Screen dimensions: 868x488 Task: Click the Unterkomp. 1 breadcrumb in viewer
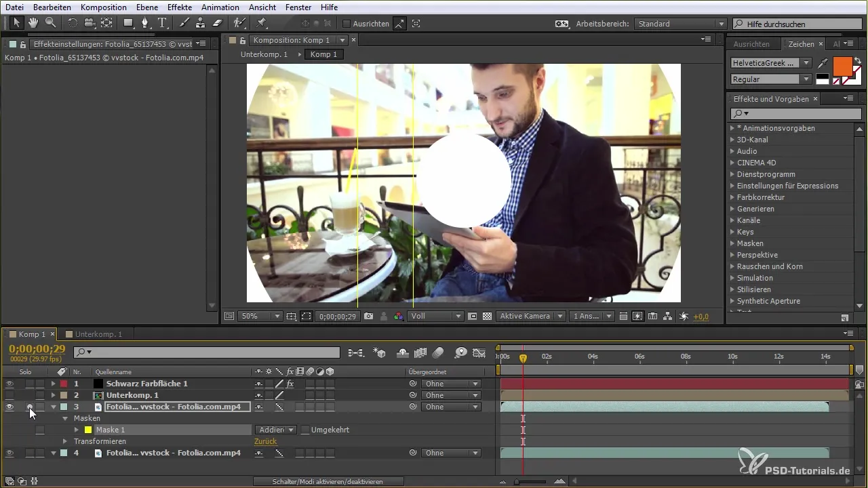pos(264,54)
